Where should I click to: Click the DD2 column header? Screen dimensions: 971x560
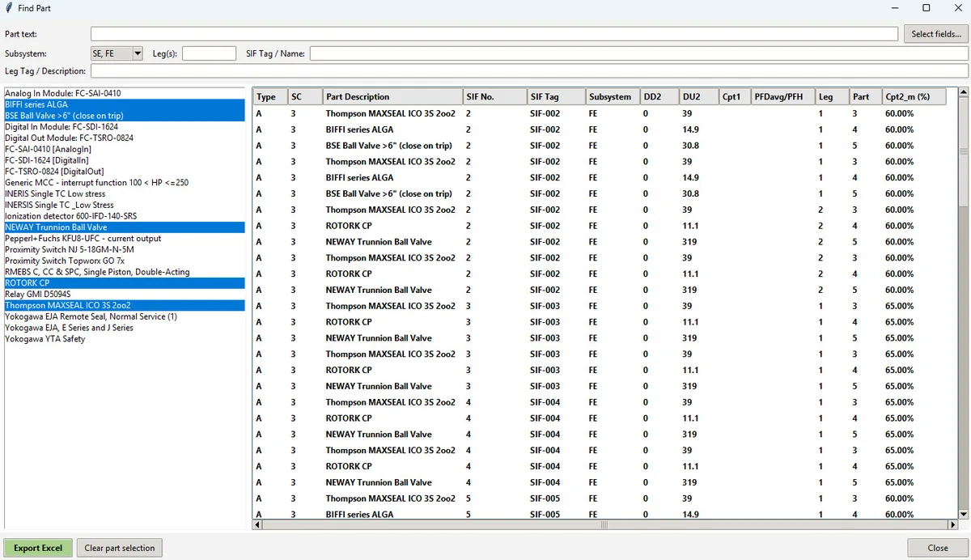tap(659, 96)
